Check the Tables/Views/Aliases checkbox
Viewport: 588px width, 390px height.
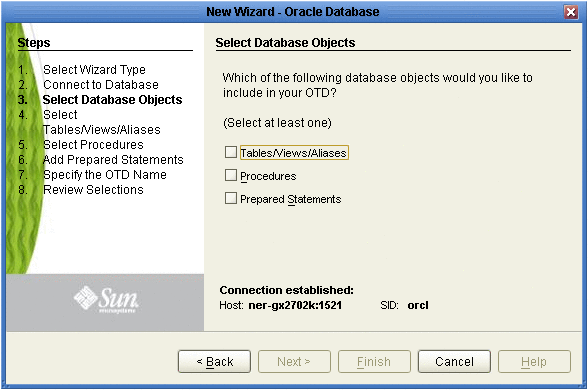231,152
